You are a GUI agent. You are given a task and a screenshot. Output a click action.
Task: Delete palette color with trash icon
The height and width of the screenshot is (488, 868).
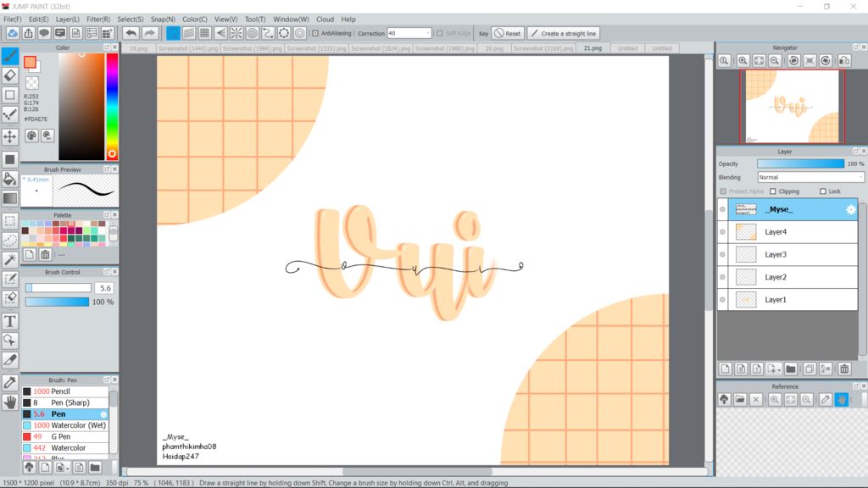[46, 254]
